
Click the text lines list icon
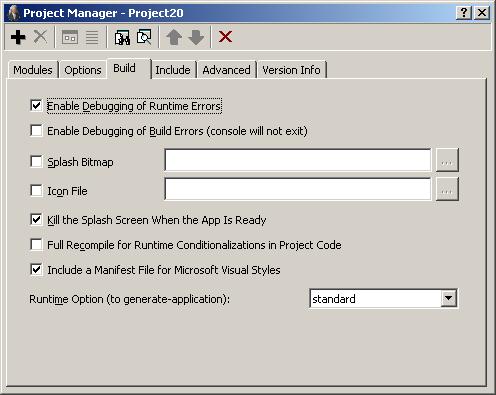[92, 37]
